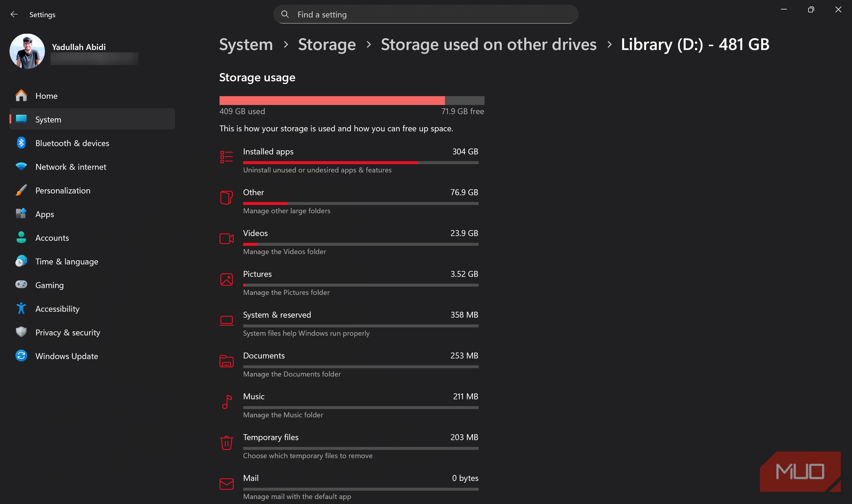This screenshot has width=852, height=504.
Task: Open the Apps settings section
Action: 92,214
